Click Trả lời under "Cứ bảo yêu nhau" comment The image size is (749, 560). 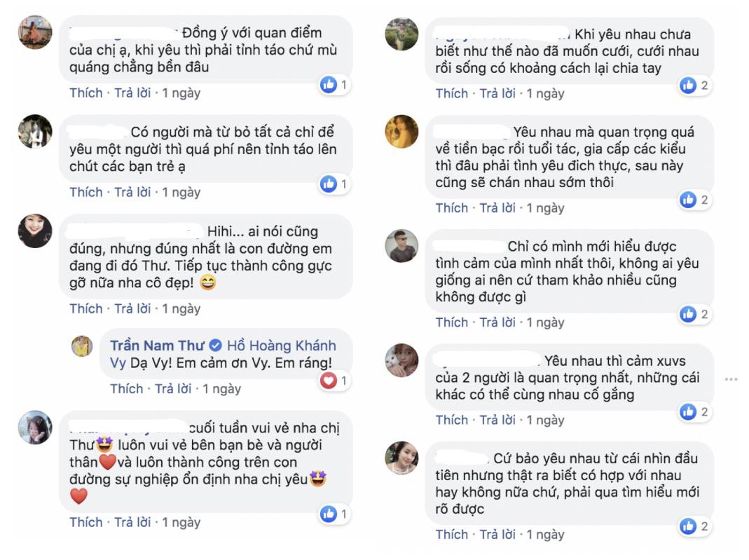pos(497,535)
